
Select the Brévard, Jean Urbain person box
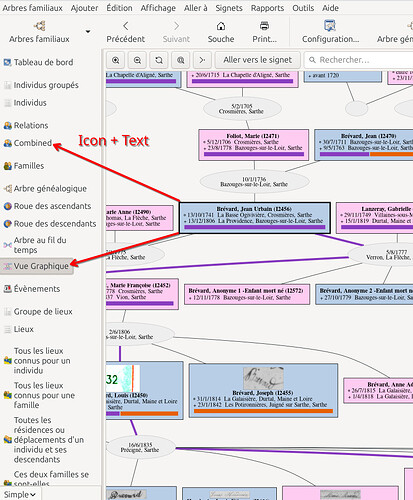click(x=255, y=218)
